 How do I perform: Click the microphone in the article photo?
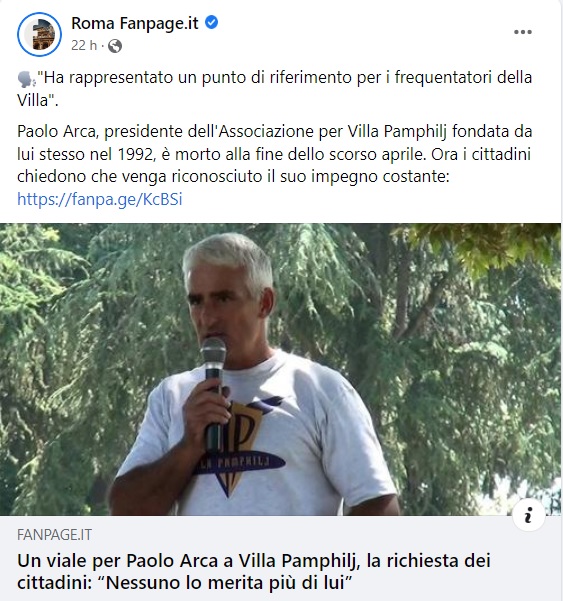click(213, 391)
